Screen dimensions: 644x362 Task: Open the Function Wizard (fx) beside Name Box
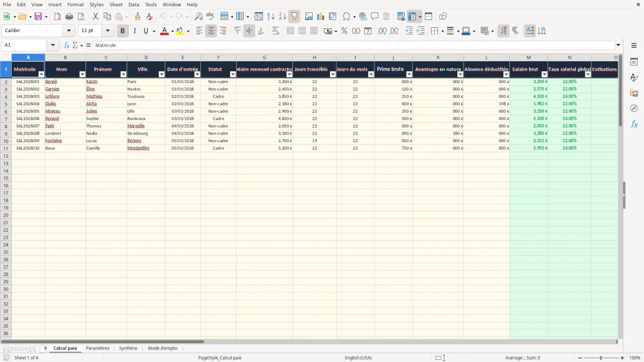[x=67, y=46]
